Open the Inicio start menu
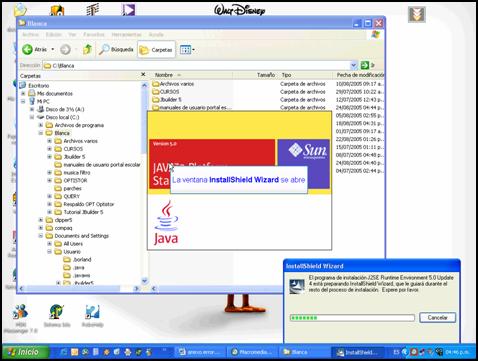The width and height of the screenshot is (478, 361). (25, 352)
